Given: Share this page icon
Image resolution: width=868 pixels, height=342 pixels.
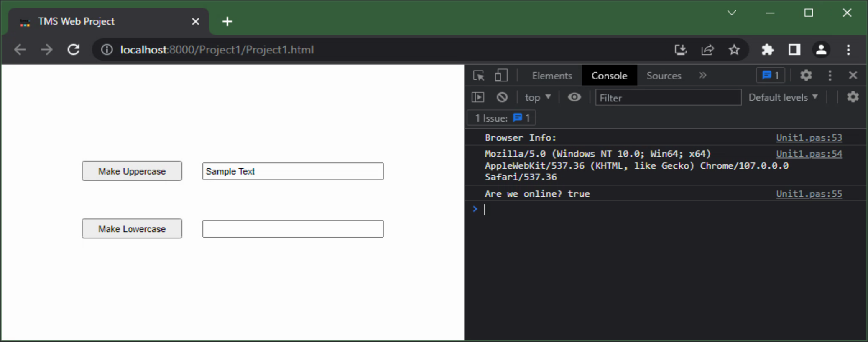Looking at the screenshot, I should [707, 50].
